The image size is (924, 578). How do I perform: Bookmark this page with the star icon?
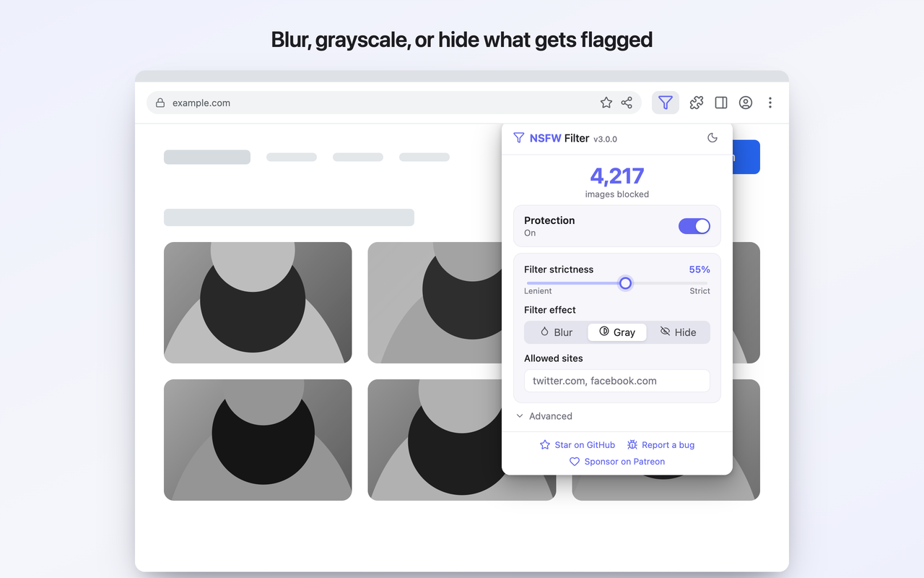pos(606,103)
